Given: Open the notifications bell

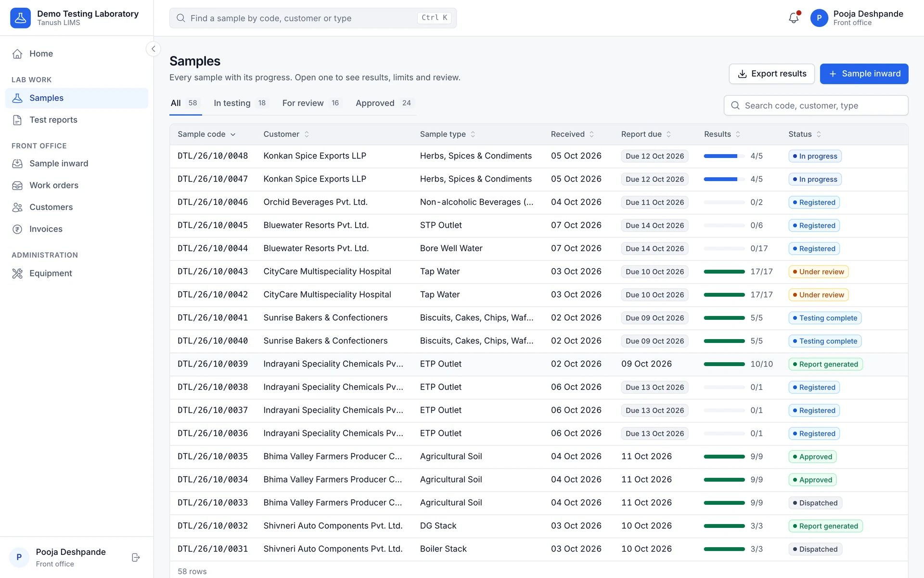Looking at the screenshot, I should 794,18.
